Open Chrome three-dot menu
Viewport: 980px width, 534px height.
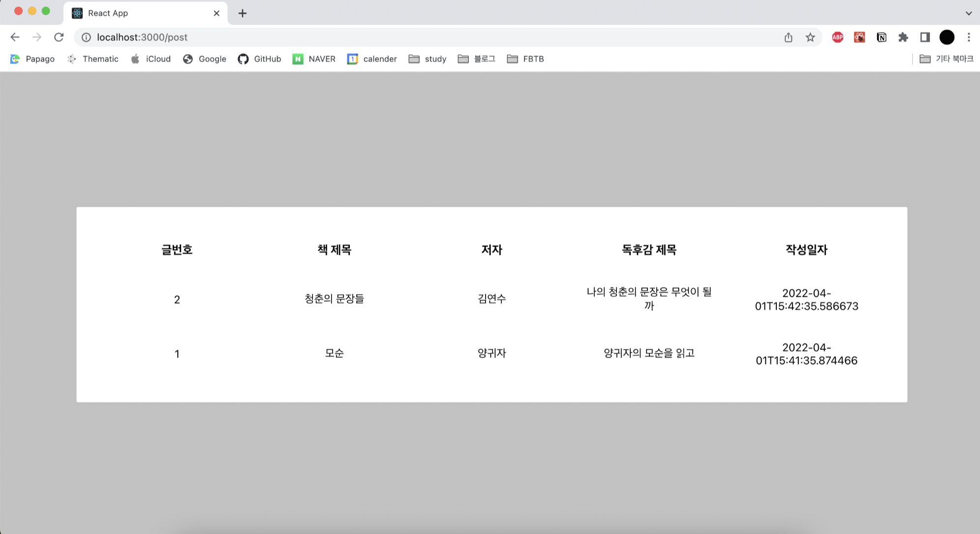(968, 37)
